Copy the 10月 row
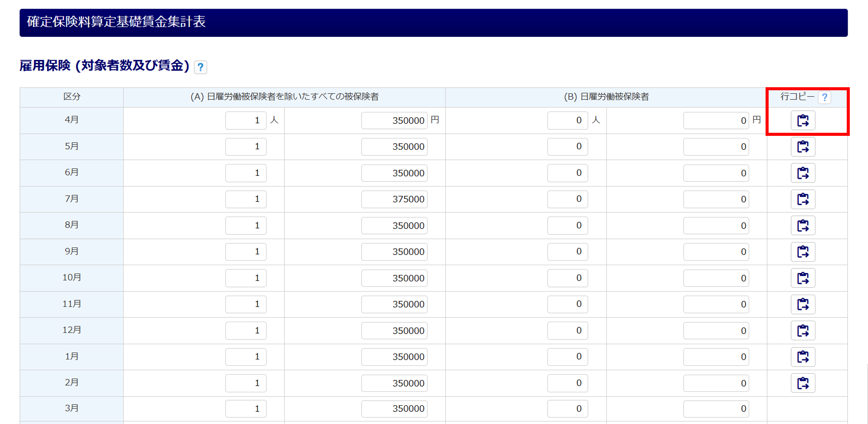Viewport: 868px width, 424px height. coord(803,278)
